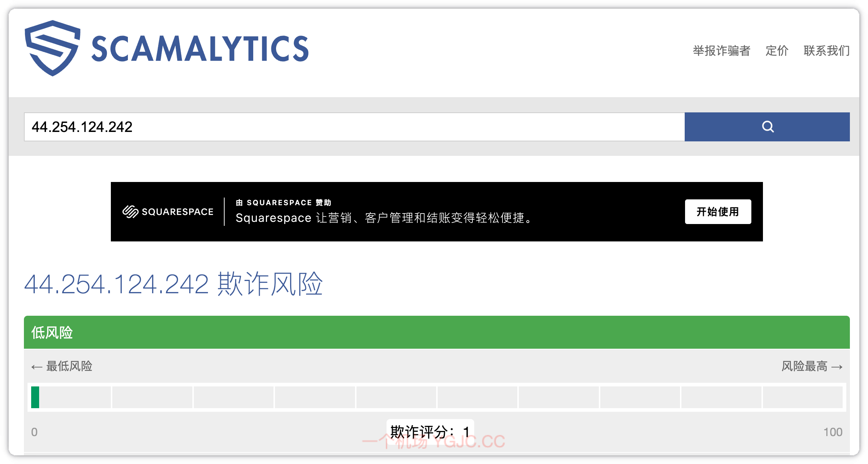Viewport: 868px width, 464px height.
Task: Click the green filled fraud score segment
Action: click(35, 397)
